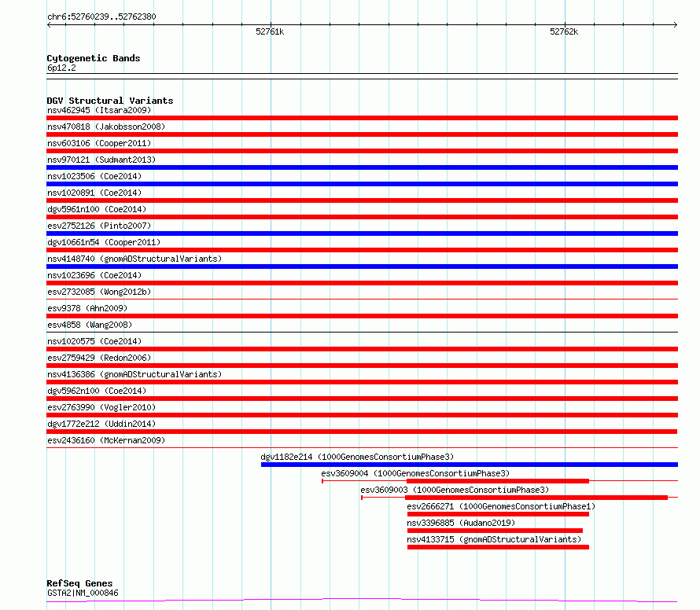Viewport: 700px width, 610px height.
Task: Click esv4858 (Wang2008) label
Action: pos(90,325)
